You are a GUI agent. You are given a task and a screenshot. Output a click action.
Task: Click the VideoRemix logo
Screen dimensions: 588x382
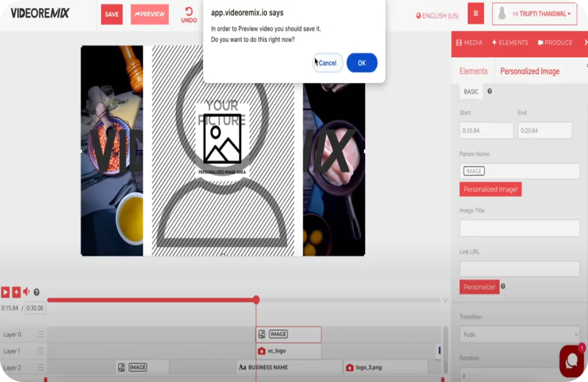(x=40, y=14)
